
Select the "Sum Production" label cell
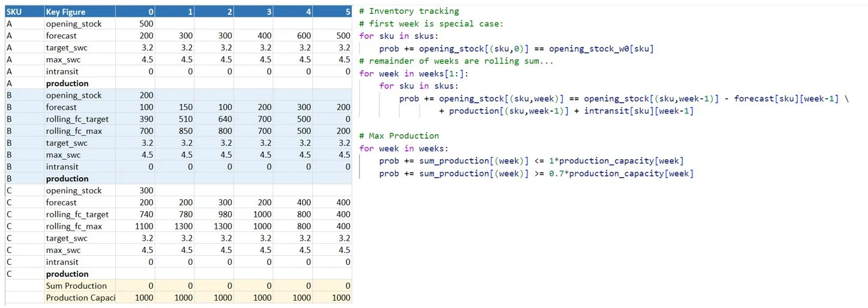(x=80, y=286)
